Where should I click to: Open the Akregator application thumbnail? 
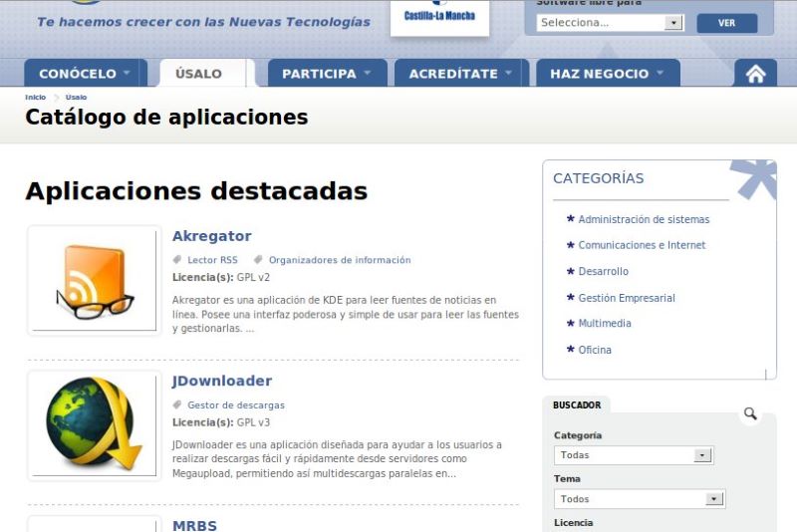(x=94, y=281)
